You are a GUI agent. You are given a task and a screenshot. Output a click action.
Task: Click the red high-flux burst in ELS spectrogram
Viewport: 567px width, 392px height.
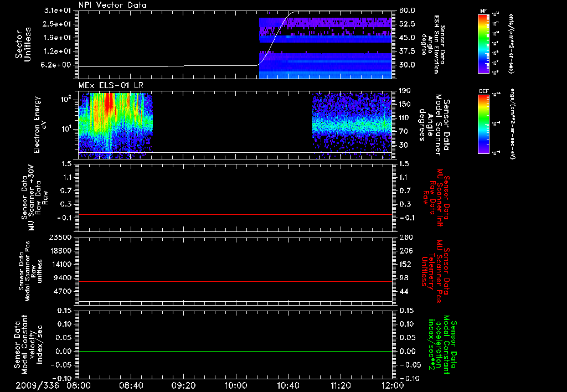click(109, 102)
